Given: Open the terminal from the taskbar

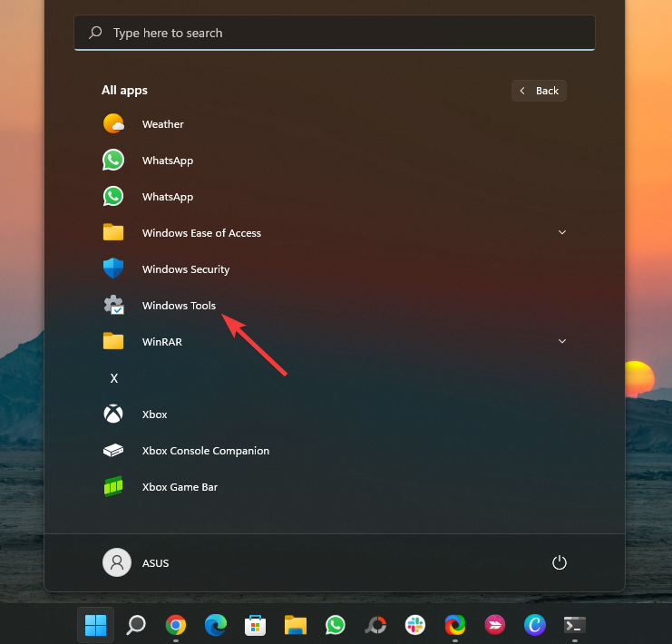Looking at the screenshot, I should click(x=574, y=625).
